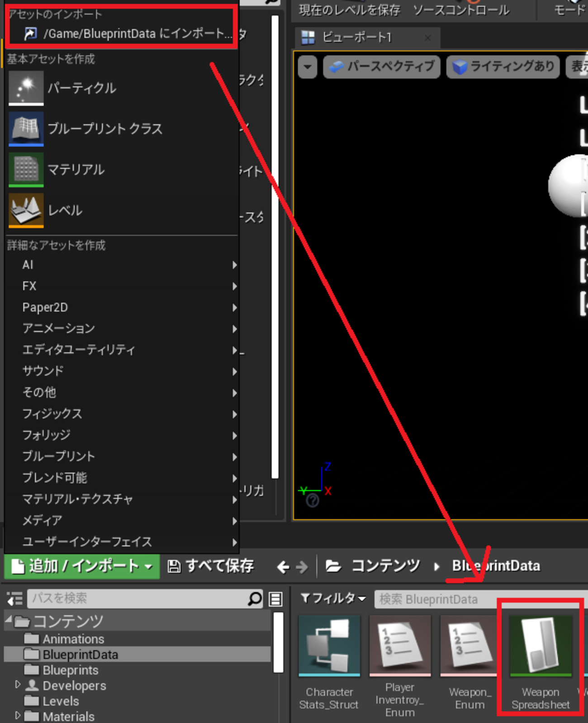Click the コンテンツ breadcrumb
Screen dimensions: 588x723
386,566
